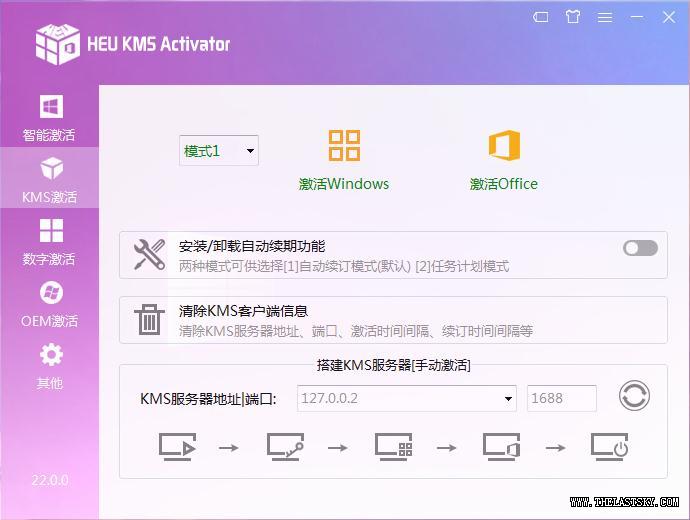
Task: Click the monitor with Windows grid icon
Action: tap(393, 447)
